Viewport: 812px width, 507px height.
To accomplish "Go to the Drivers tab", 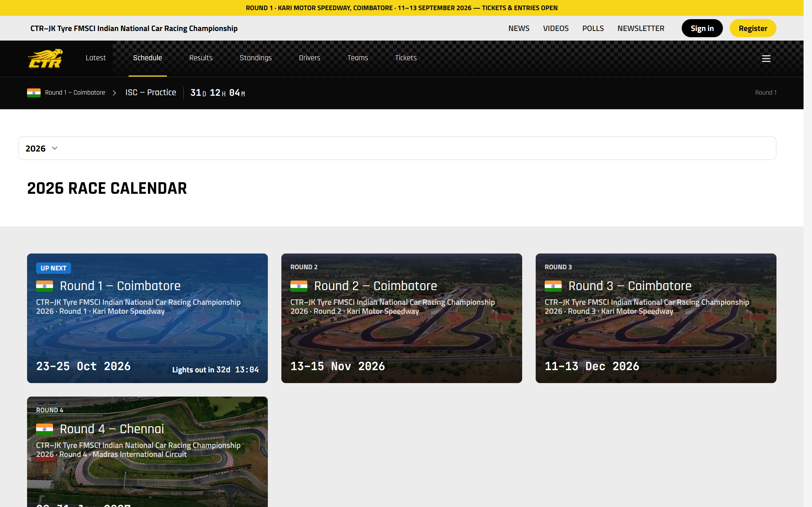I will pyautogui.click(x=309, y=58).
